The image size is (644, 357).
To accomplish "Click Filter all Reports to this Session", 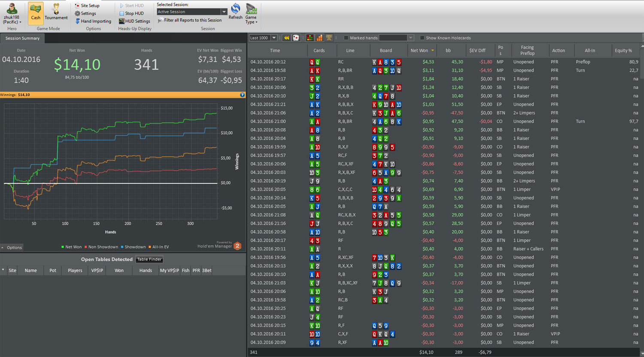I will point(190,20).
